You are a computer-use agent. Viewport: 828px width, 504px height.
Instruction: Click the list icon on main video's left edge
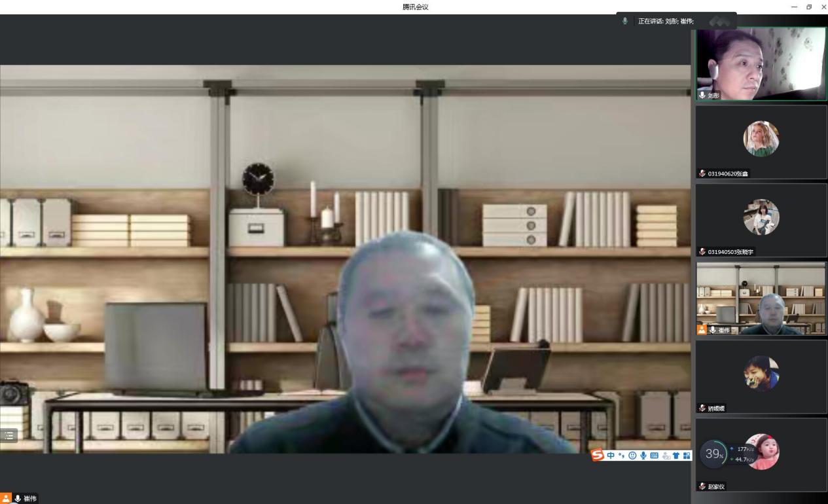click(9, 435)
